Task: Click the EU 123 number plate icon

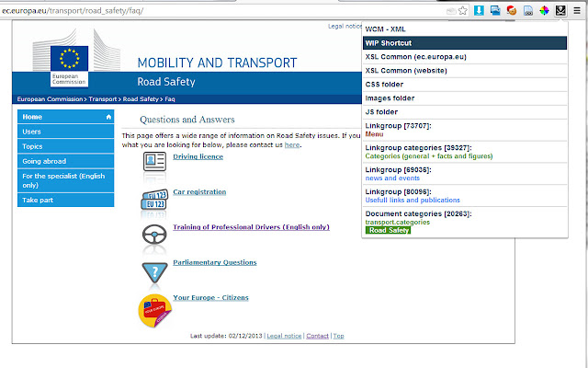Action: pyautogui.click(x=154, y=200)
